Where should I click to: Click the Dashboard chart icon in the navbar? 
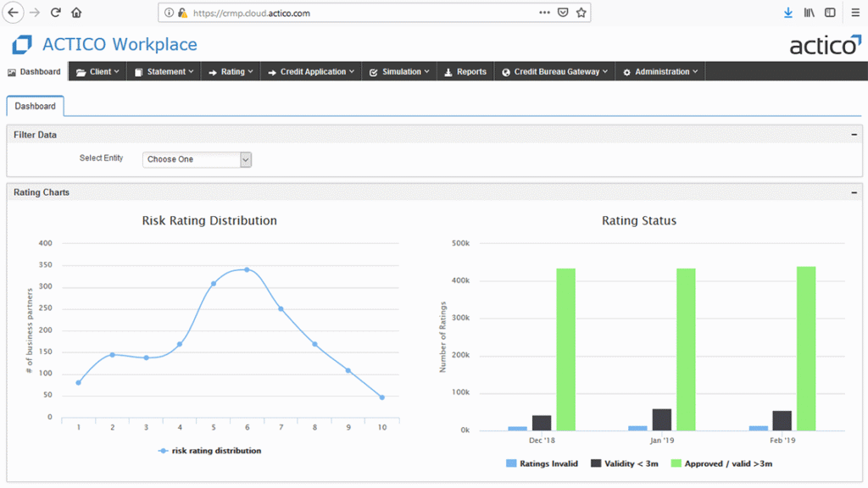12,71
